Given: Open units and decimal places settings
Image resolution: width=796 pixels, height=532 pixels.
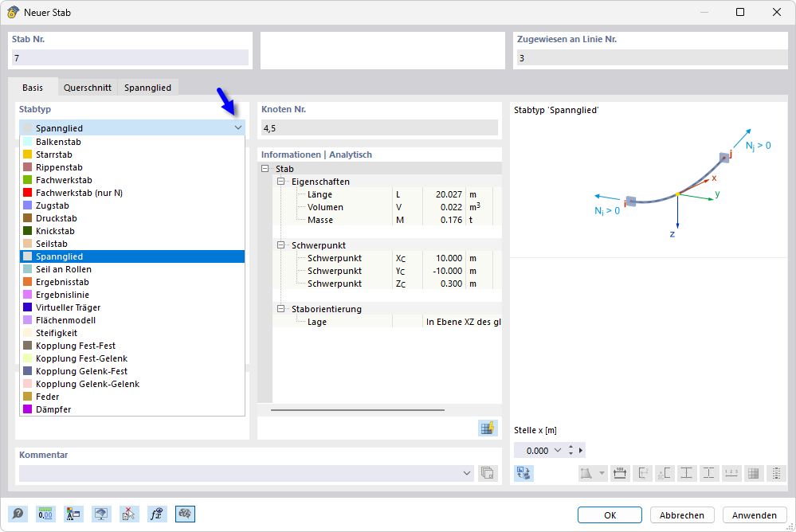Looking at the screenshot, I should 45,514.
